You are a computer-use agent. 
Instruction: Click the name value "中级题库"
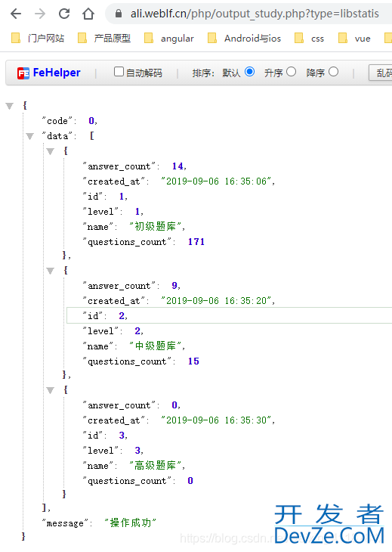click(156, 346)
